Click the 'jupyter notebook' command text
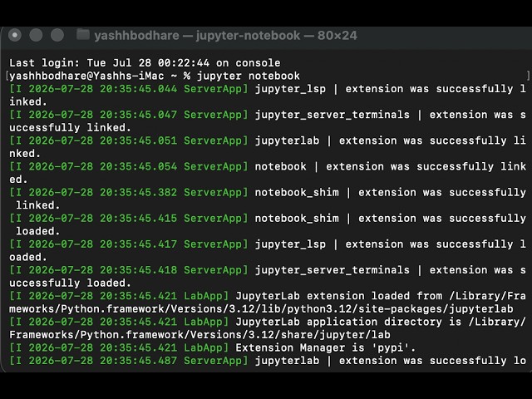The image size is (532, 399). (249, 76)
